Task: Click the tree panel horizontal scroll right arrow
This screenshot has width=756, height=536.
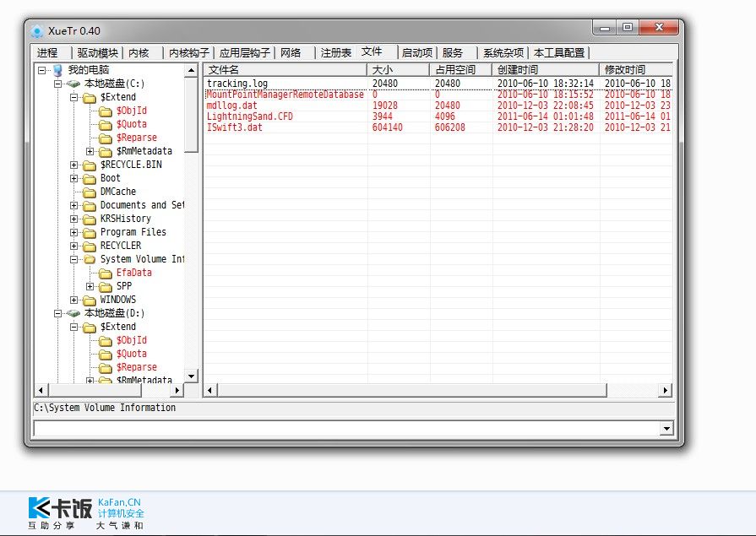Action: click(x=177, y=390)
